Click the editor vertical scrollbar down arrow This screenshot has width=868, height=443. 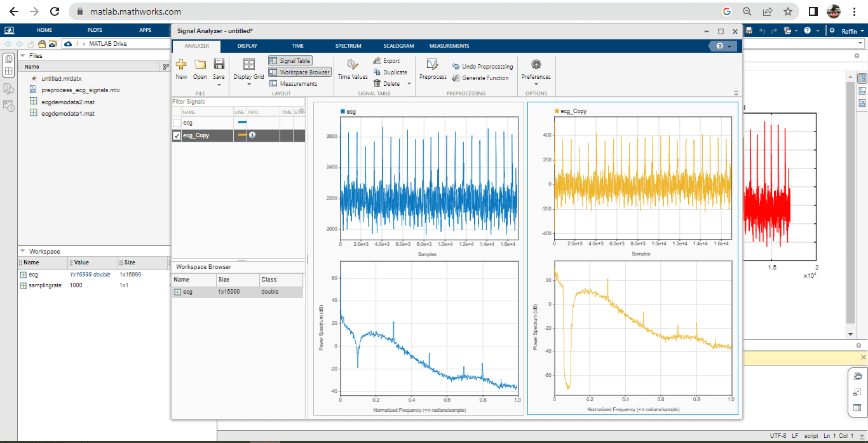click(x=851, y=334)
